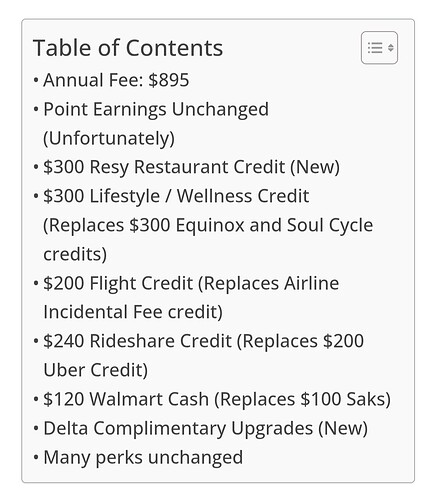Go to $300 Resy Restaurant Credit section
Viewport: 436px width, 499px height.
click(192, 167)
